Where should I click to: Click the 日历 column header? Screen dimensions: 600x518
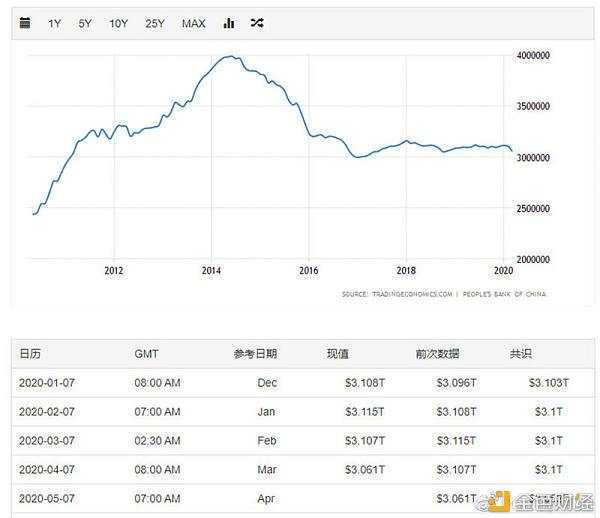pyautogui.click(x=30, y=353)
